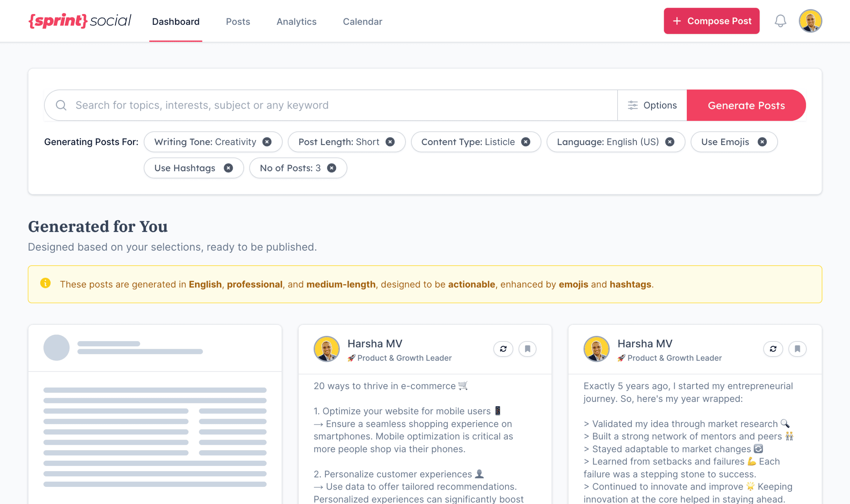Open the user profile avatar menu
The image size is (850, 504).
click(x=810, y=21)
